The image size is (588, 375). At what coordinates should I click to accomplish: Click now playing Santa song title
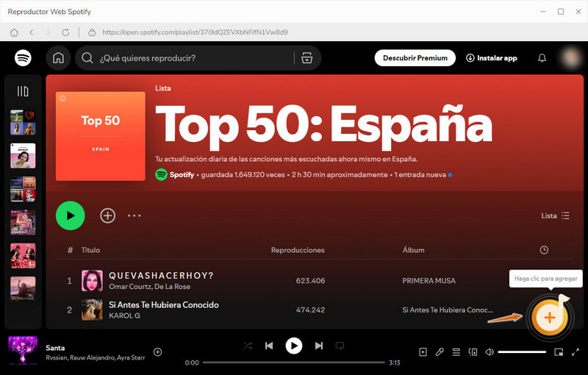[55, 348]
